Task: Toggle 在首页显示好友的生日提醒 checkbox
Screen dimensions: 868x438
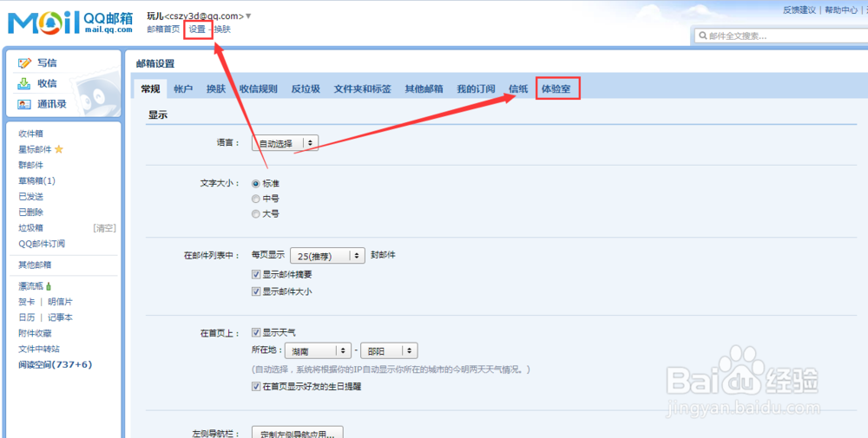Action: tap(256, 387)
